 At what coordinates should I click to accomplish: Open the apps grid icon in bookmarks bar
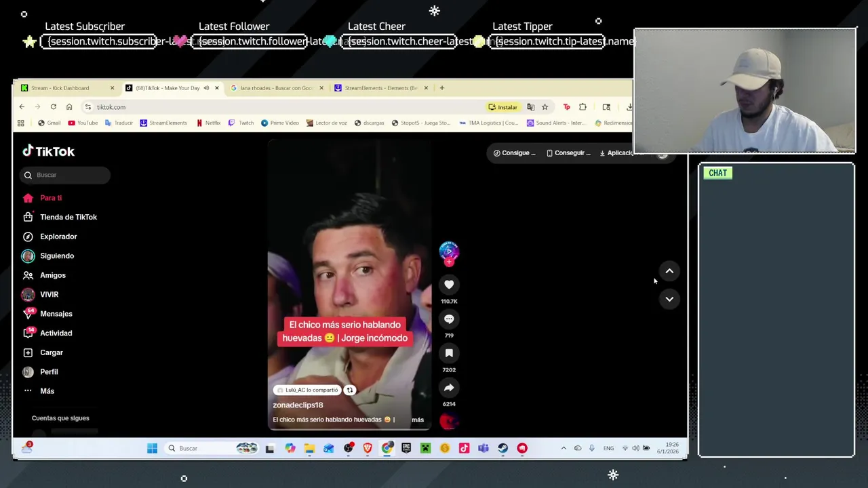21,123
